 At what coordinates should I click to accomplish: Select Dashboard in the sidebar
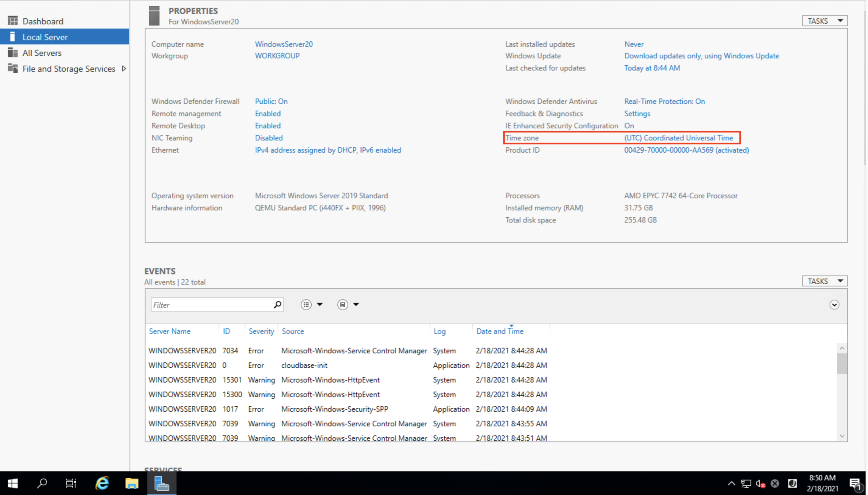43,21
